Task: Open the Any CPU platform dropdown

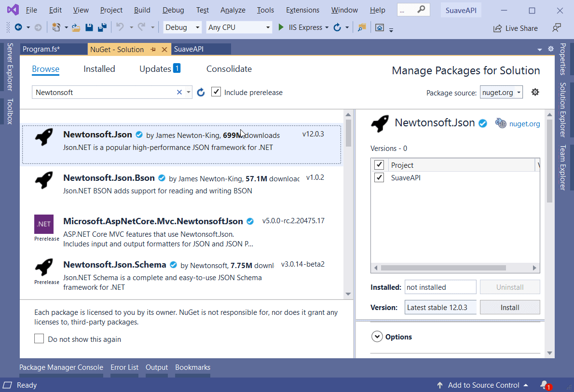Action: pyautogui.click(x=239, y=27)
